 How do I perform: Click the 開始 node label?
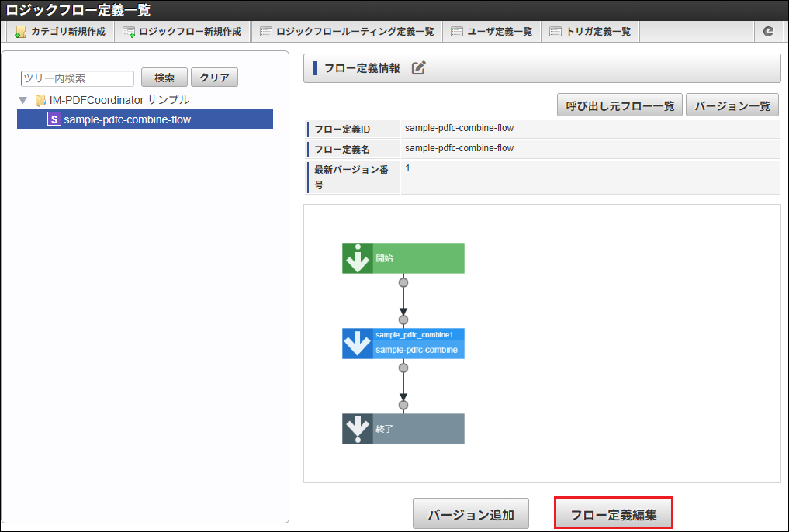[385, 258]
